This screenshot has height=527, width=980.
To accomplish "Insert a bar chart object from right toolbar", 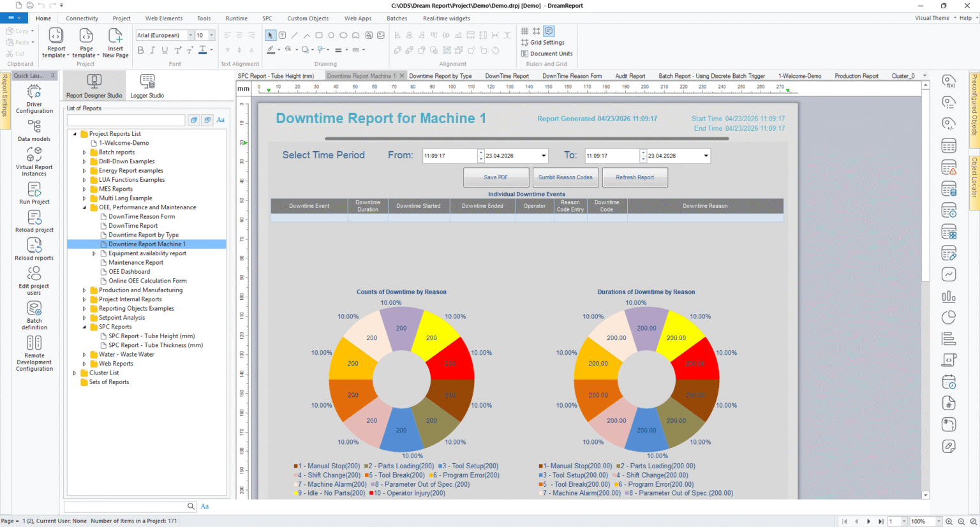I will click(949, 296).
